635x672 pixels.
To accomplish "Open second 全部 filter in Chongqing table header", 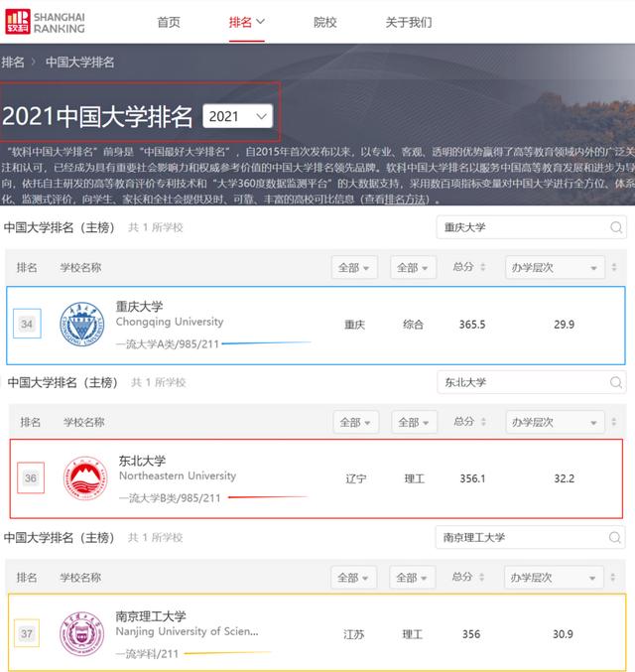I will coord(413,267).
